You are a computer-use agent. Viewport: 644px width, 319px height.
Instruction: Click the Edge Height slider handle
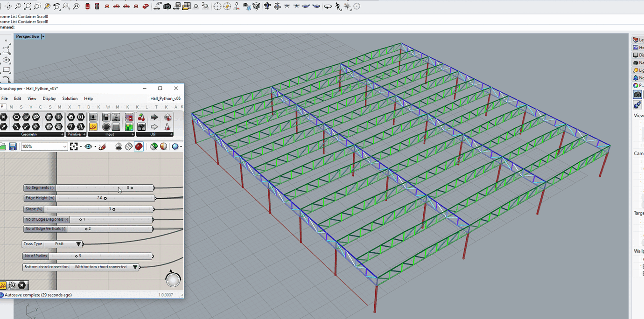(105, 198)
